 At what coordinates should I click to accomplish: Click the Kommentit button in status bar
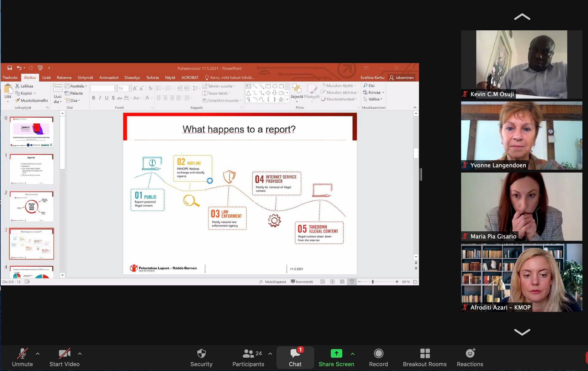point(302,282)
